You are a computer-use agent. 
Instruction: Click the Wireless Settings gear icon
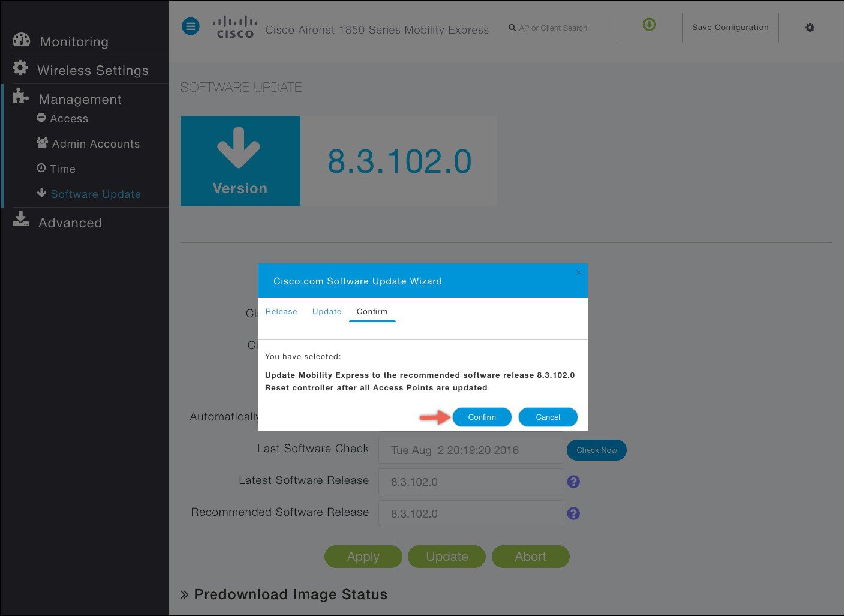coord(20,68)
